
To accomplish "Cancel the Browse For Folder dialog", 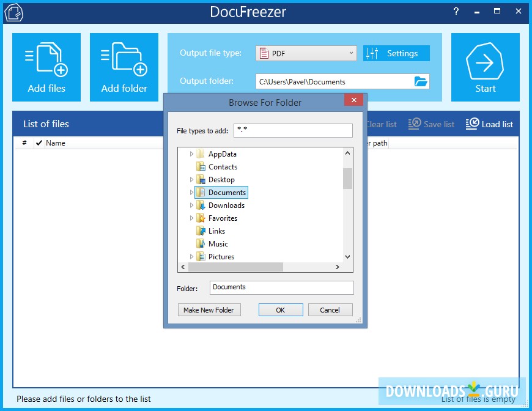I will click(x=330, y=310).
